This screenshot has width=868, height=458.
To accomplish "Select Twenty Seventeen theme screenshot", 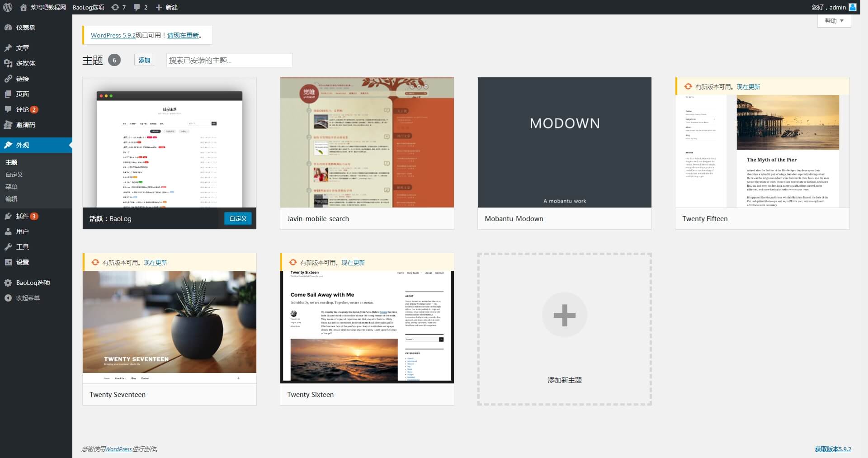I will coord(170,327).
